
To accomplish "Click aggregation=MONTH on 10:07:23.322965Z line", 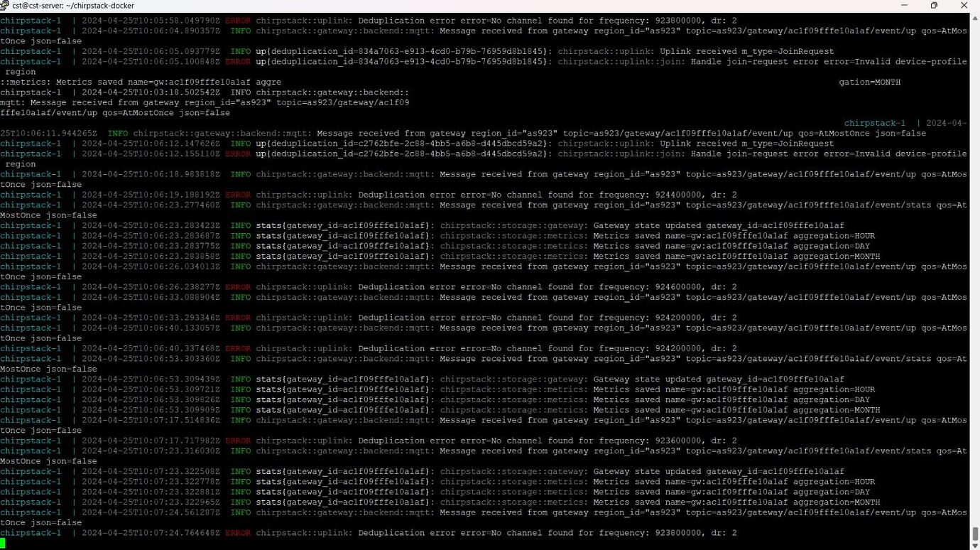I will coord(836,502).
